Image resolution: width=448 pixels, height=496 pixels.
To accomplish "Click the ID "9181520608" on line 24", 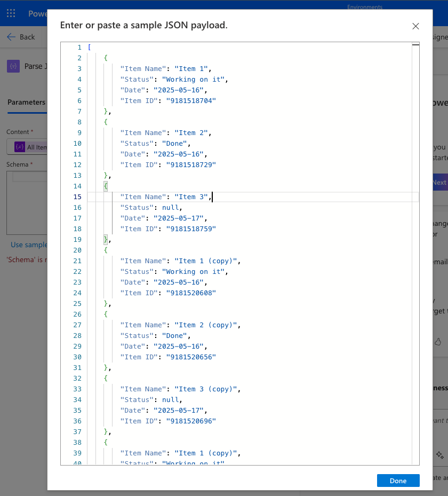I will [x=191, y=293].
